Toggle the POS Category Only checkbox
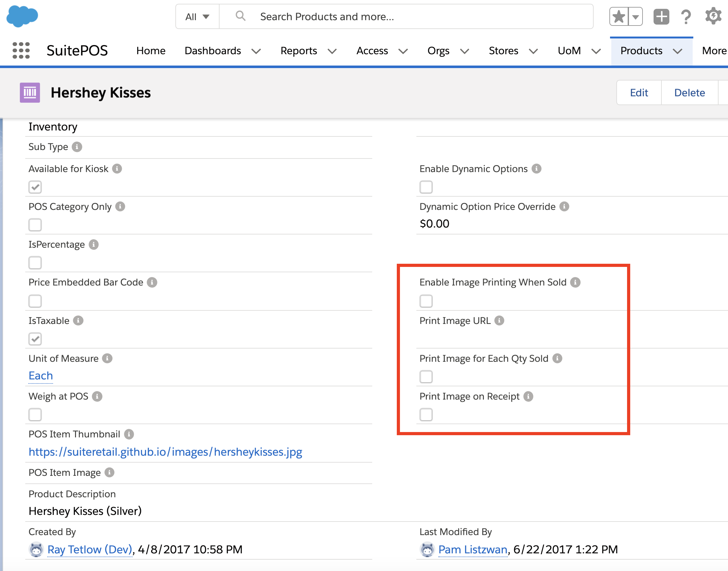This screenshot has height=571, width=728. coord(35,225)
